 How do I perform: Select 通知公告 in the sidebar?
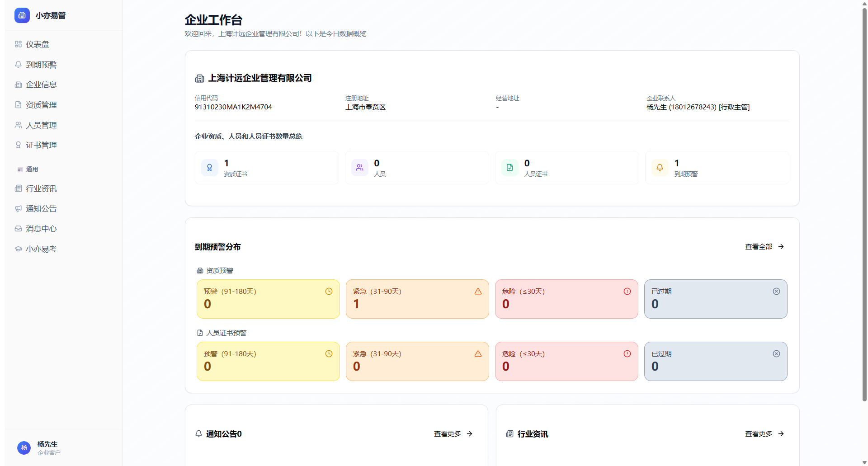point(64,208)
